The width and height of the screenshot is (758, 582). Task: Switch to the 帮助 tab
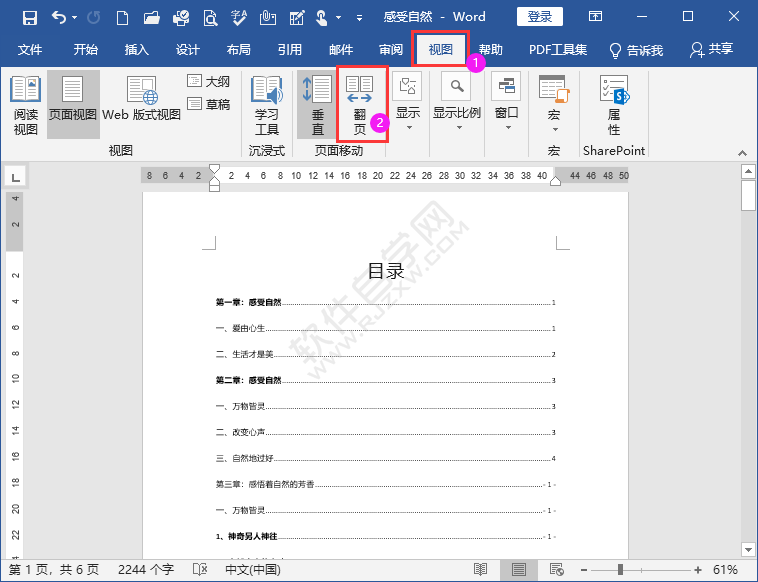[491, 50]
